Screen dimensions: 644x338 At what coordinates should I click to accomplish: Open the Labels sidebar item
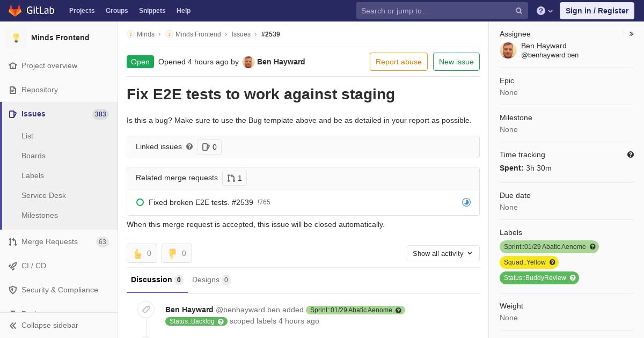(x=33, y=175)
